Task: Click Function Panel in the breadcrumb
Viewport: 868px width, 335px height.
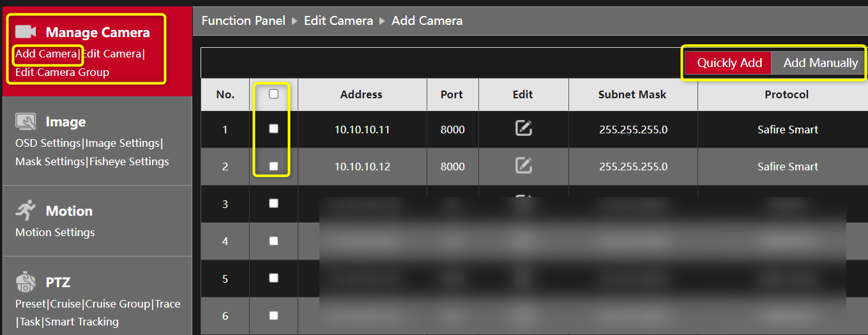Action: [x=243, y=20]
